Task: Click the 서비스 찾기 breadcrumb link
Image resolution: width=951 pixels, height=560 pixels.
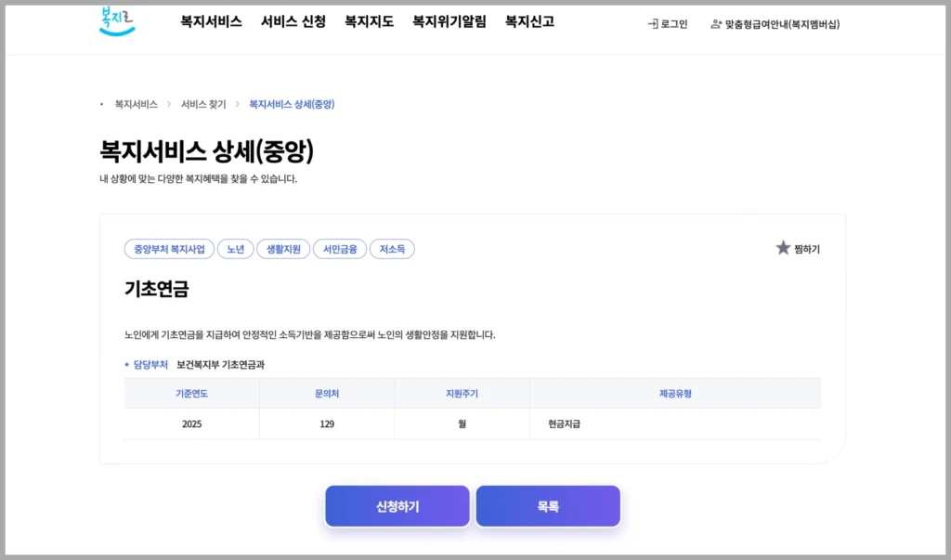Action: pos(203,104)
